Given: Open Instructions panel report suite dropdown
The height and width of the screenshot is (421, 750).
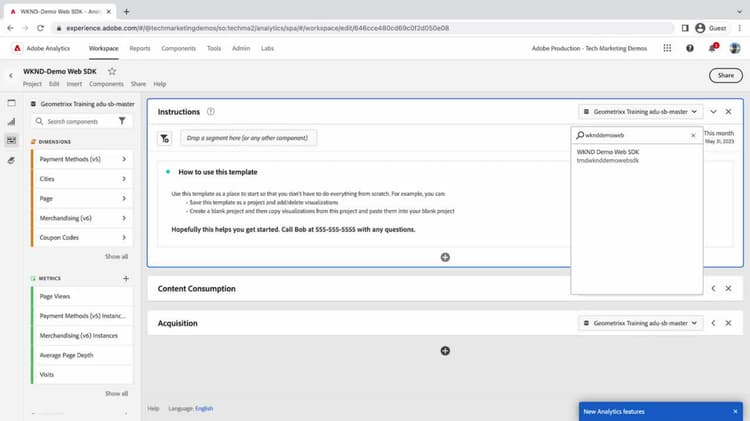Looking at the screenshot, I should click(640, 111).
